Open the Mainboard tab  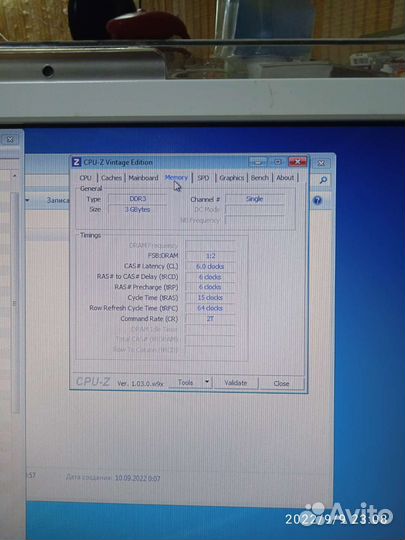tap(143, 178)
